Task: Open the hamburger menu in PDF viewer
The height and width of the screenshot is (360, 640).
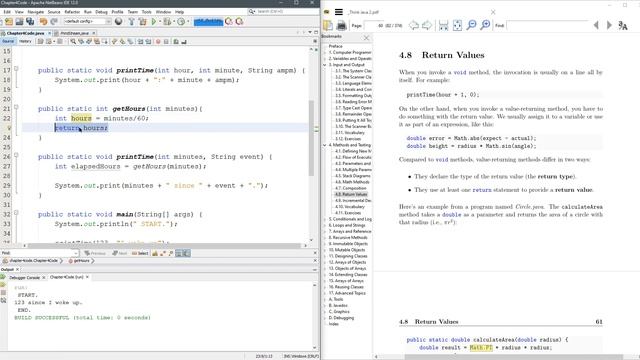Action: coord(339,12)
